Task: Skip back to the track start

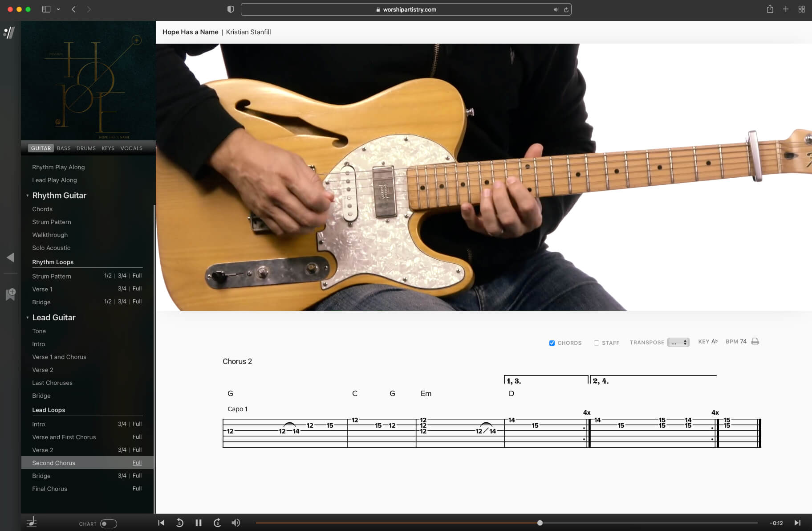Action: pos(161,523)
